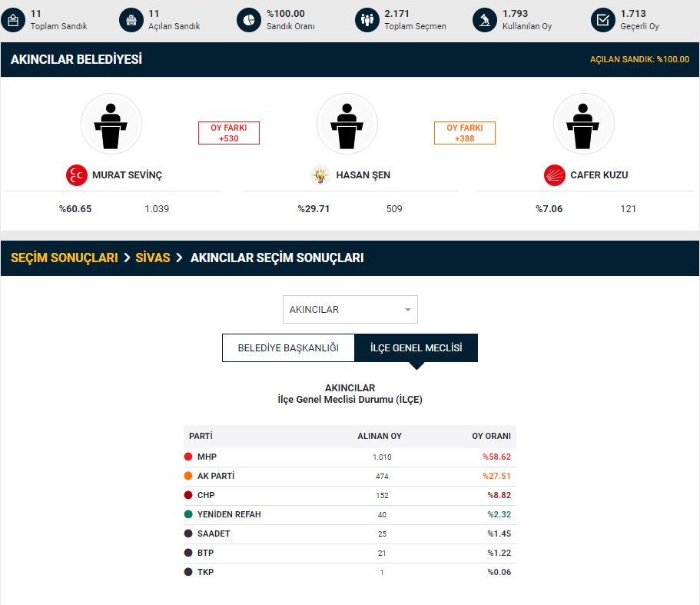Select the İlçe Genel Meclisi tab
700x605 pixels.
[416, 348]
